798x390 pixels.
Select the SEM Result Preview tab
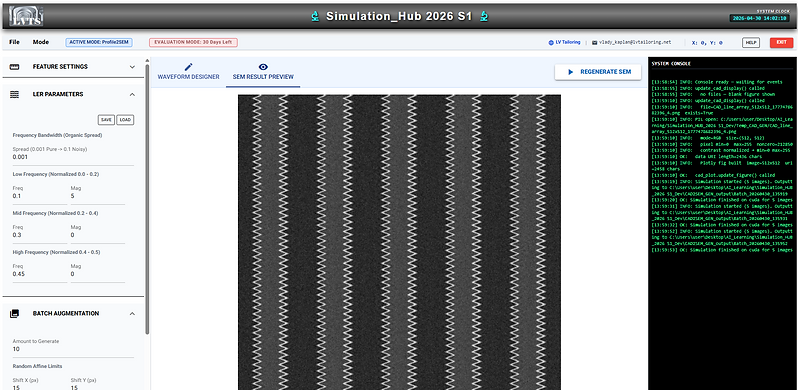(263, 72)
